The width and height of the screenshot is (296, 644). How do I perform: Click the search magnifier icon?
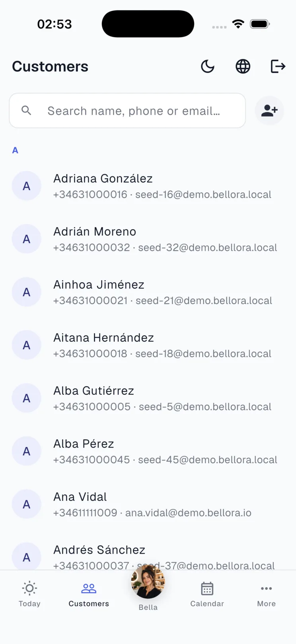26,111
